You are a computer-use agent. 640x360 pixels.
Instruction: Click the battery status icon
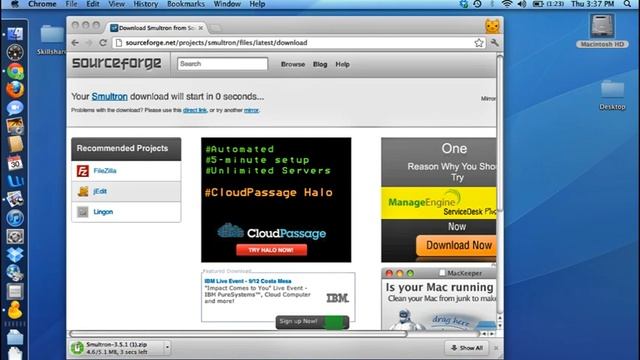(538, 4)
